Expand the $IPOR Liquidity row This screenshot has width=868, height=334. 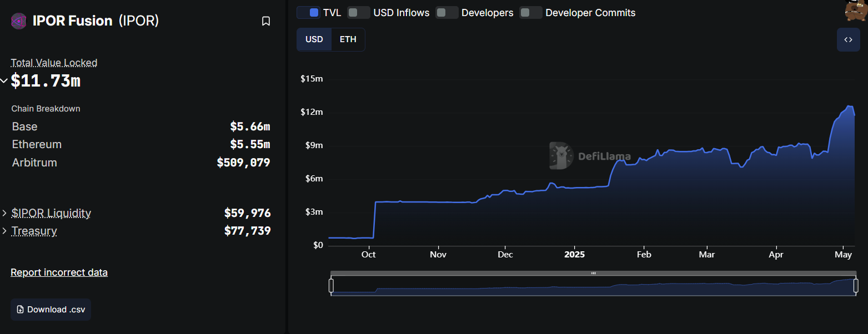point(4,213)
